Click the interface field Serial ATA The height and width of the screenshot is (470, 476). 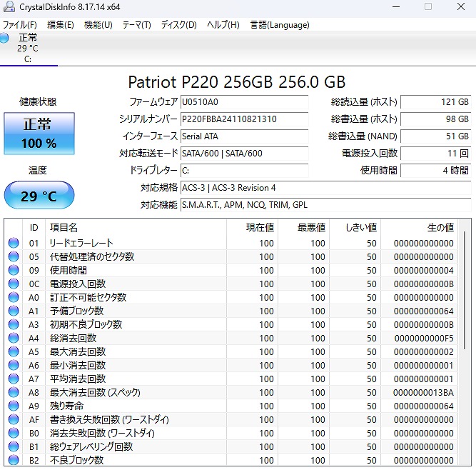tap(244, 136)
